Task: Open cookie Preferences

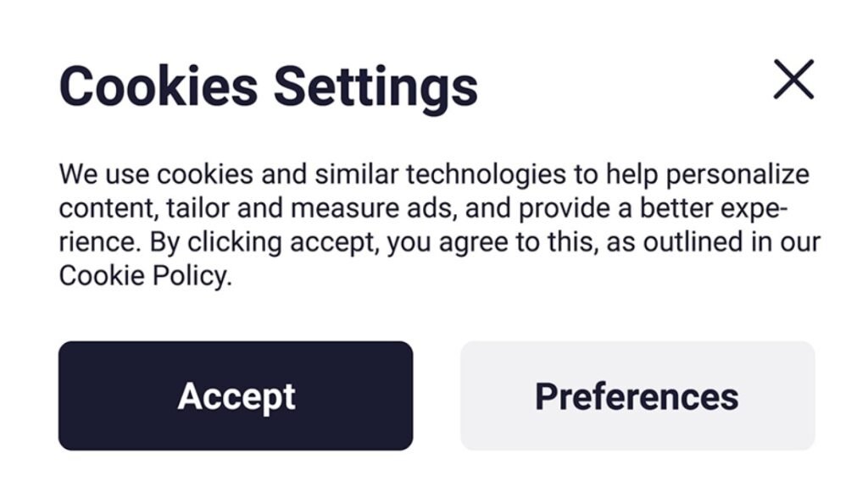Action: tap(637, 395)
